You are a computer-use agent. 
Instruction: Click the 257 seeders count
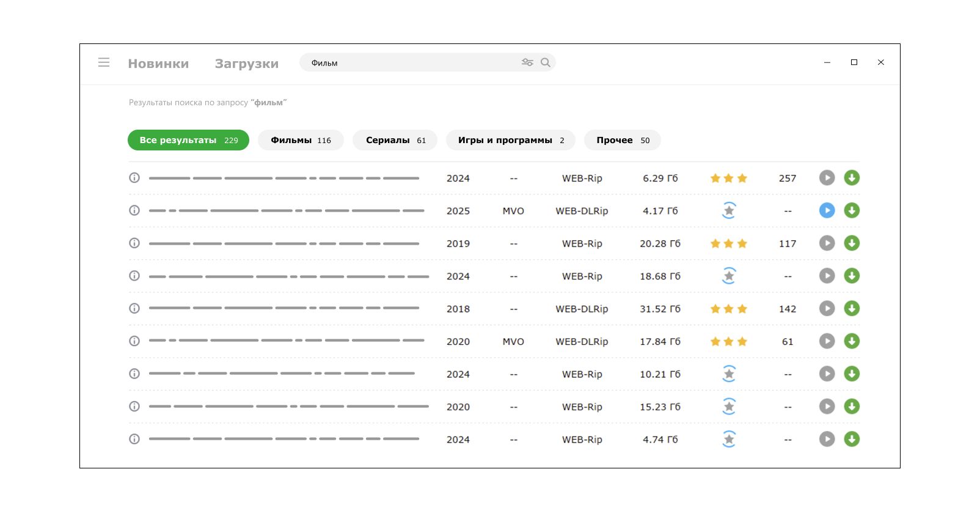pos(788,179)
